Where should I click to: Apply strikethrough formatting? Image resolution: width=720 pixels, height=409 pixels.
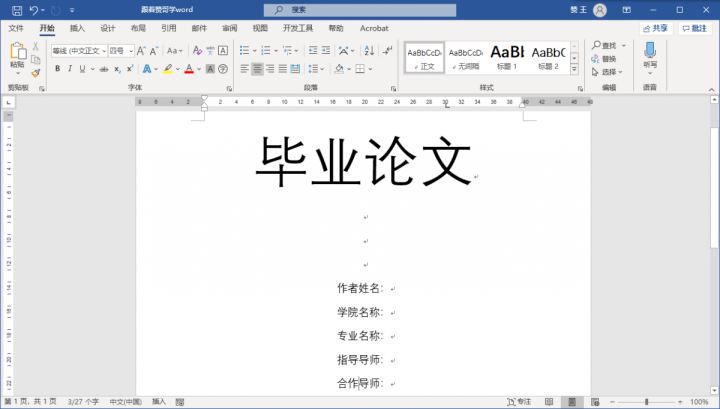click(x=104, y=69)
